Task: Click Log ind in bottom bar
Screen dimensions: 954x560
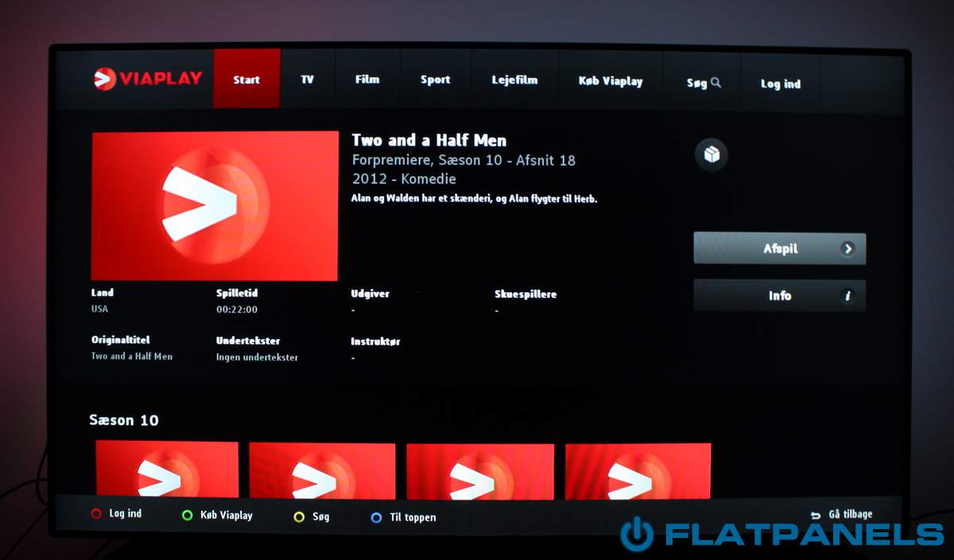Action: (x=126, y=514)
